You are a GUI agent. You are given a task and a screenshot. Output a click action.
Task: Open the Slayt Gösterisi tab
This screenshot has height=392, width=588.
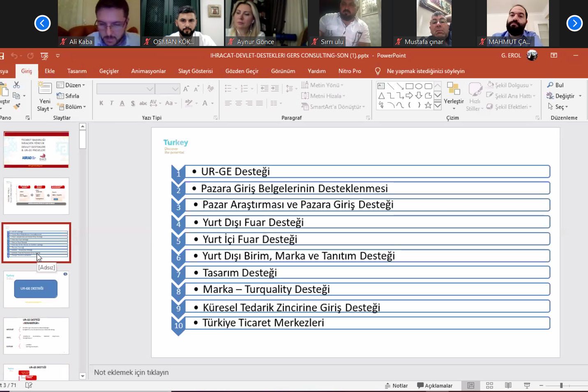(x=195, y=71)
